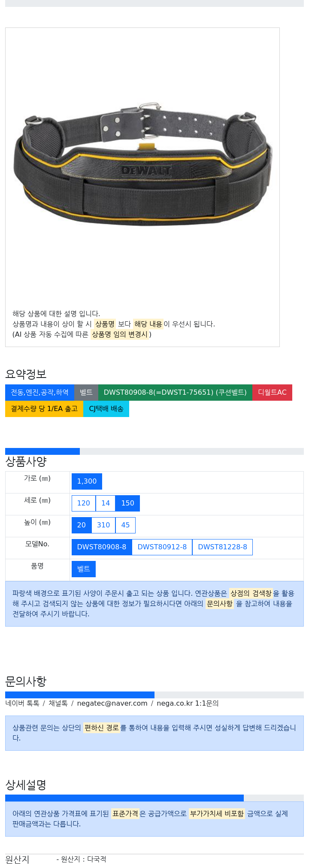This screenshot has height=868, width=309.
Task: Click the yellow 결제수량 당 1/EA 출고 badge
Action: click(x=44, y=409)
